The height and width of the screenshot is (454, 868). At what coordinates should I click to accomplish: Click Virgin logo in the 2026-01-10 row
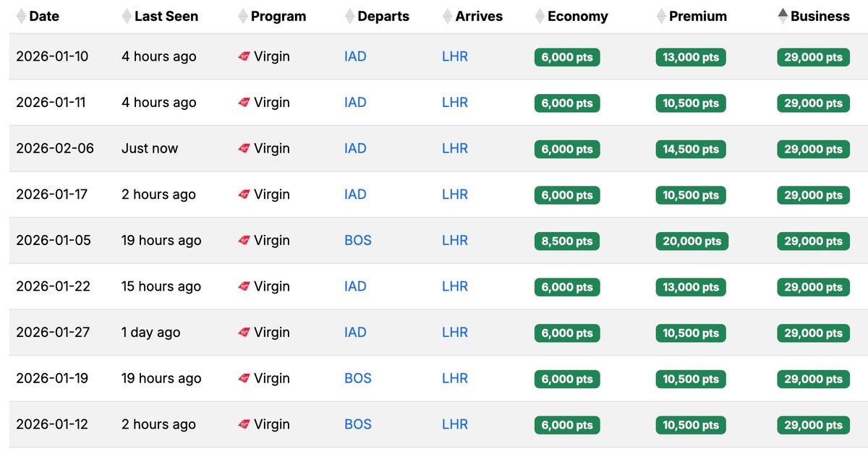(244, 56)
